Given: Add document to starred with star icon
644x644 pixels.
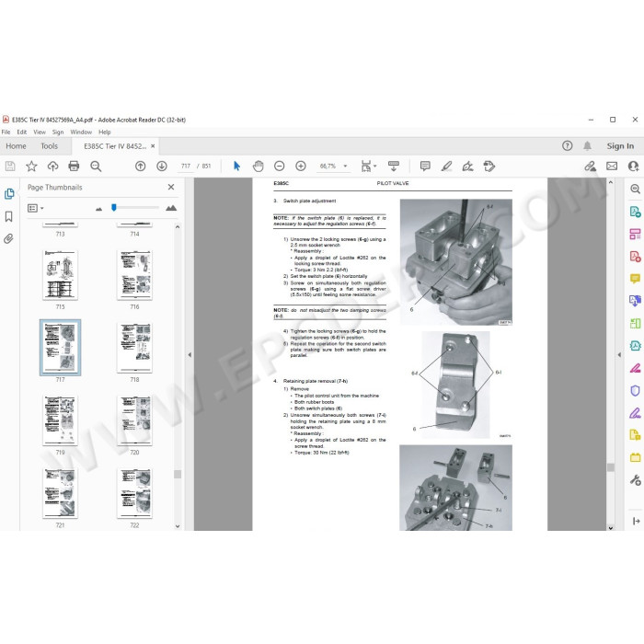Looking at the screenshot, I should (x=31, y=167).
